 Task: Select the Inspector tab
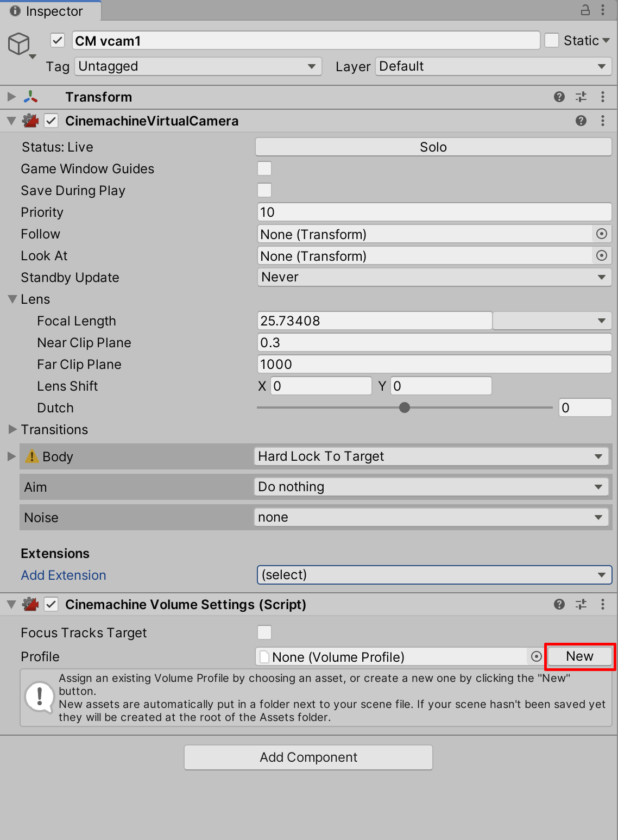(x=51, y=11)
